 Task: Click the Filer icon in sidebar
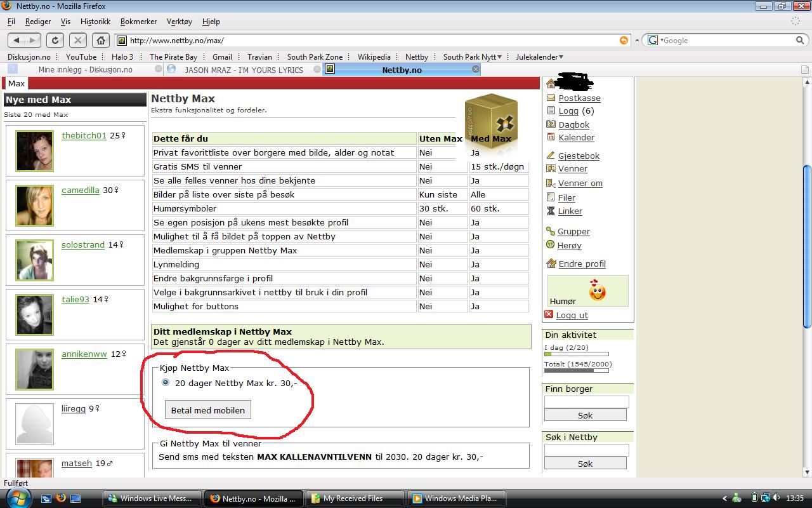click(551, 197)
